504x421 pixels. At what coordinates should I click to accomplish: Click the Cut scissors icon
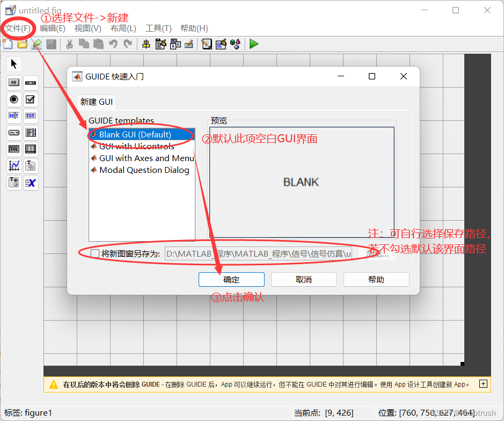pos(69,44)
